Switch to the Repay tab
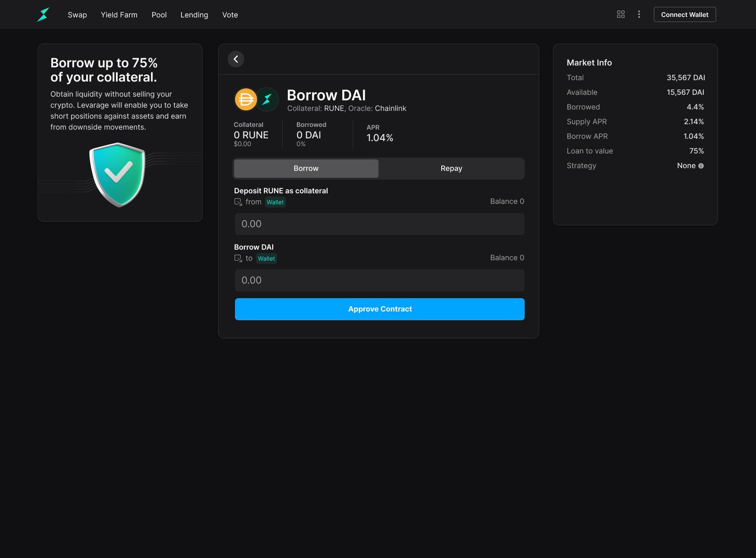This screenshot has height=558, width=756. pyautogui.click(x=451, y=169)
